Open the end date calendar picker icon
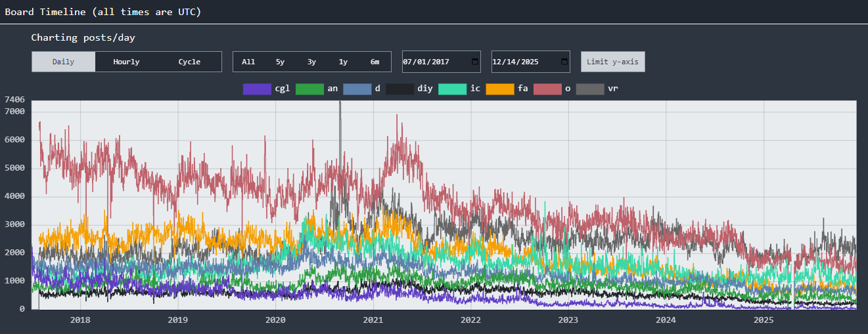The image size is (868, 334). pyautogui.click(x=564, y=62)
